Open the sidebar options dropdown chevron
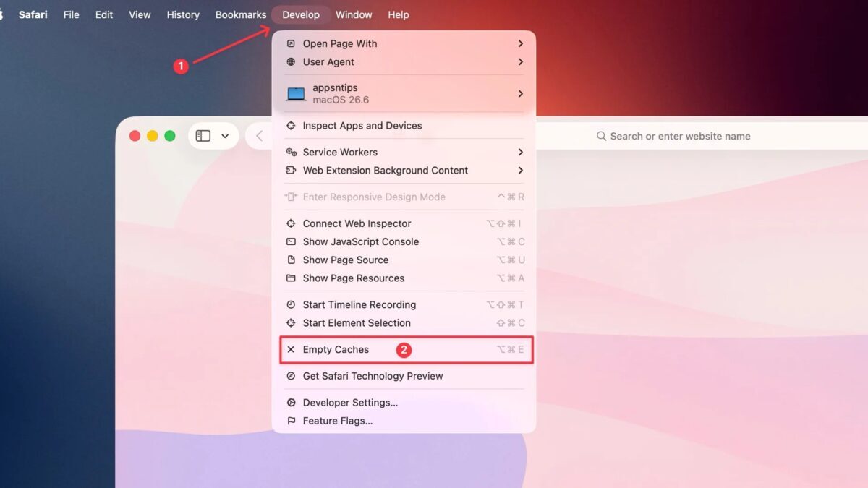 coord(225,136)
